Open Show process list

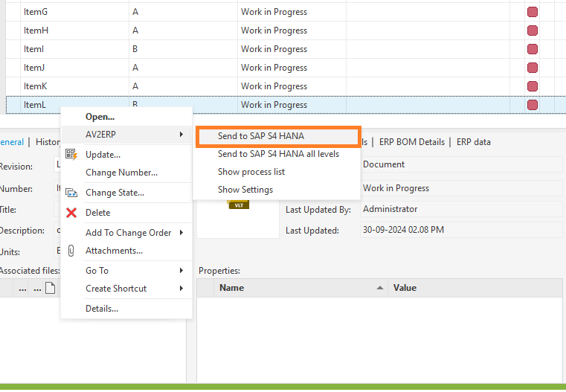click(x=251, y=172)
